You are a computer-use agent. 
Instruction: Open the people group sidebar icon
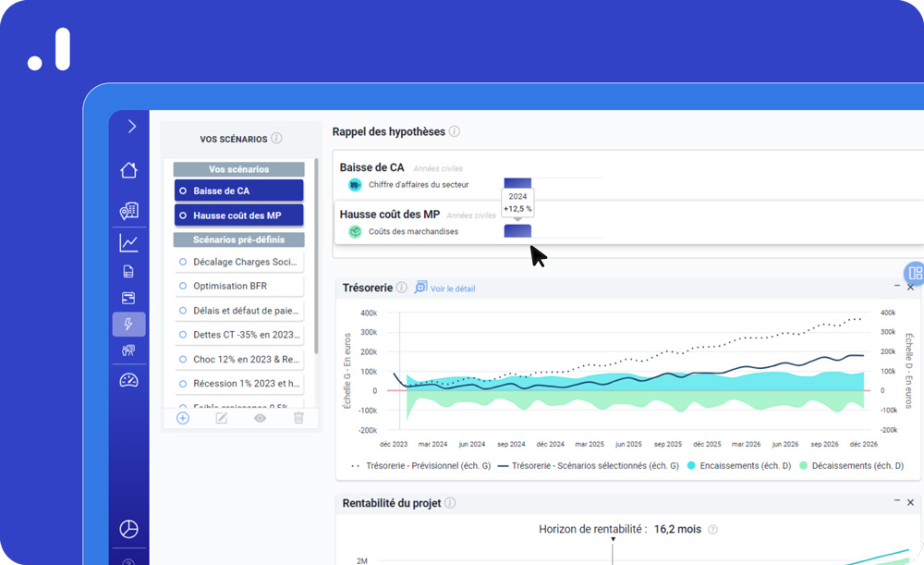pyautogui.click(x=128, y=350)
